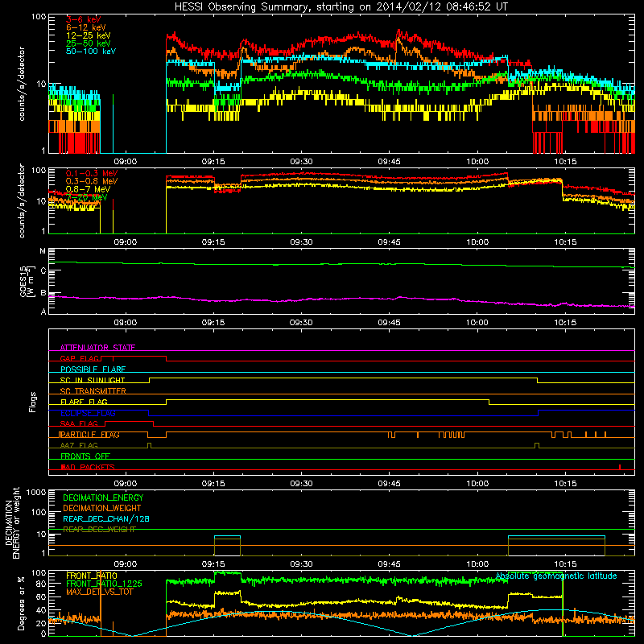The image size is (644, 644).
Task: Select the POSSIBLE_FLARE flag label
Action: [x=93, y=369]
